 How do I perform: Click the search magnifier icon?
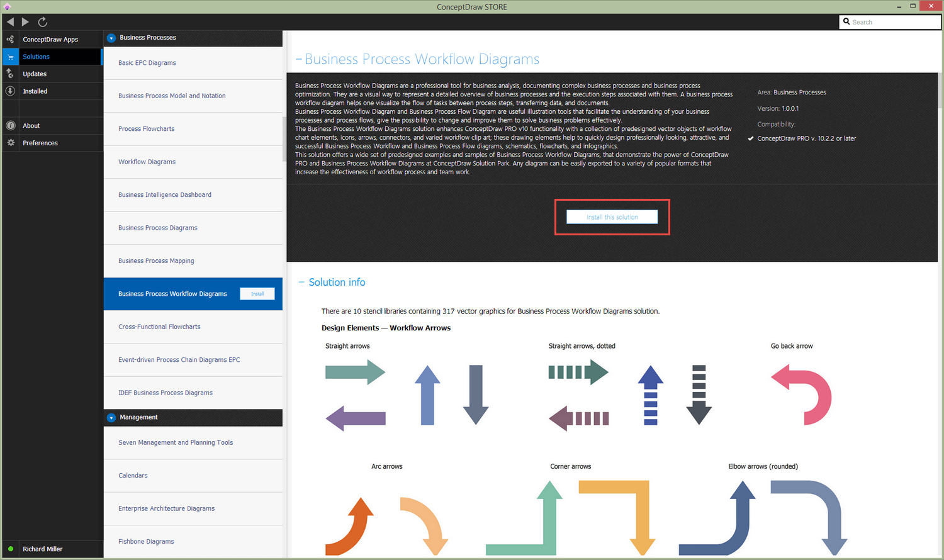click(846, 21)
